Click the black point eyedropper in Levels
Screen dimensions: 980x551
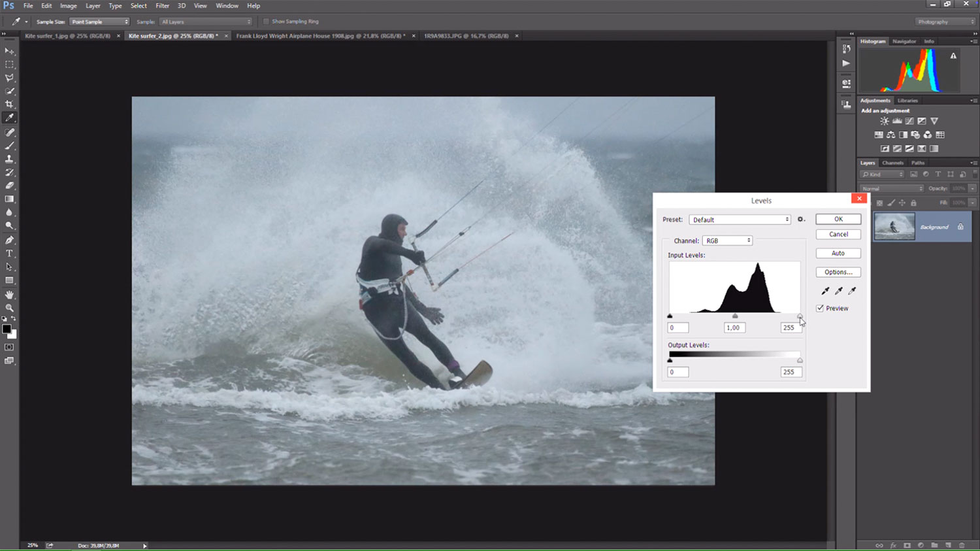pos(825,291)
